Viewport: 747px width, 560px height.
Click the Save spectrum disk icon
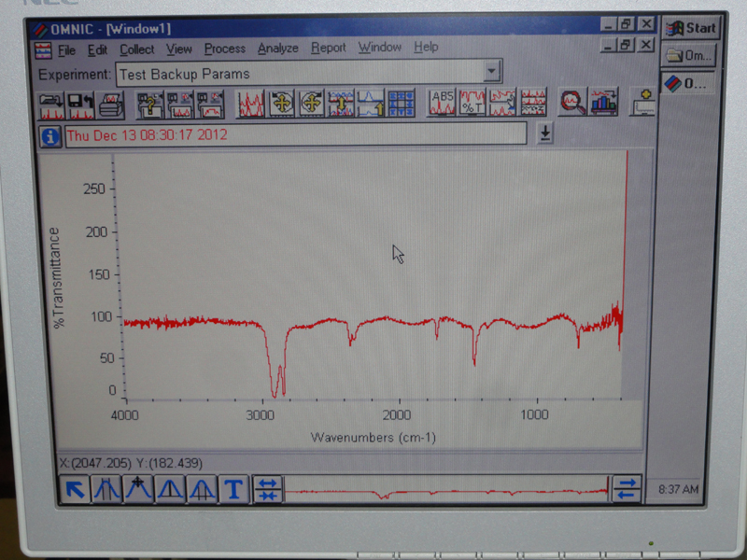80,104
